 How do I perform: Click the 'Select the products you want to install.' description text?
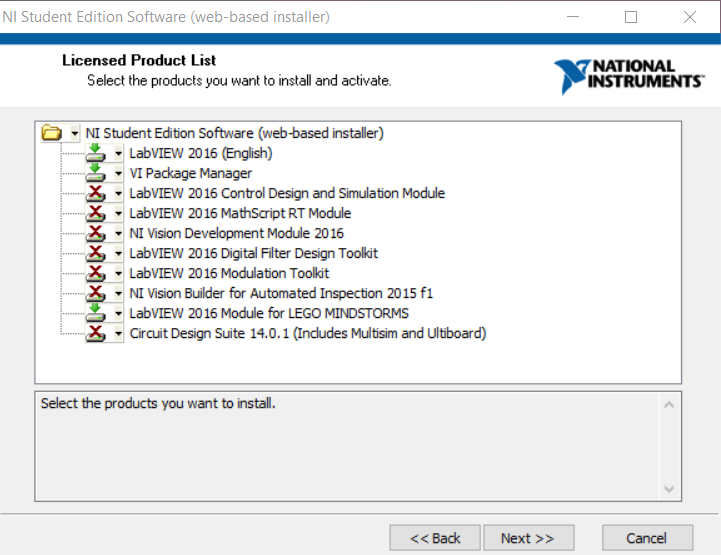[x=158, y=403]
